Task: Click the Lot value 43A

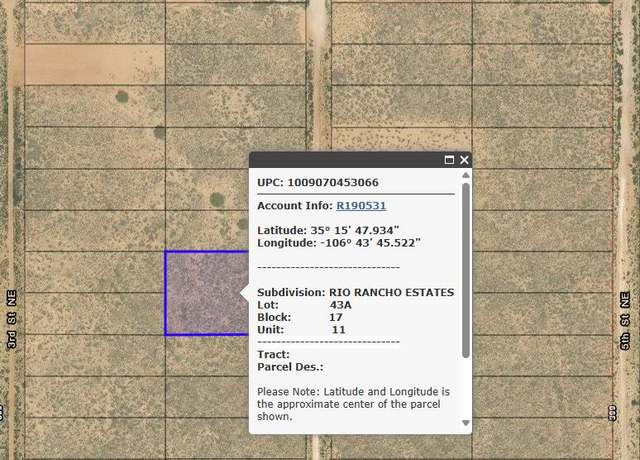Action: [341, 305]
